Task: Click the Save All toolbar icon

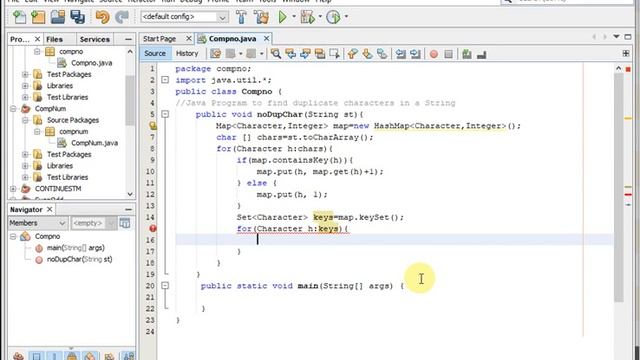Action: pyautogui.click(x=77, y=17)
